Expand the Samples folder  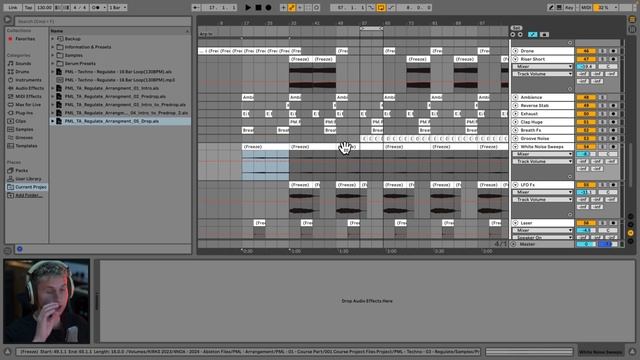tap(53, 55)
